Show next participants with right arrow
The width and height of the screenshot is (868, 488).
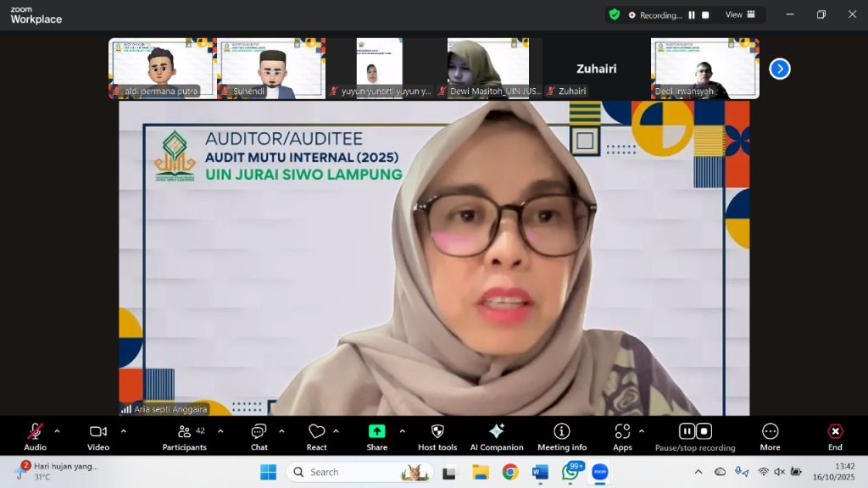[780, 69]
